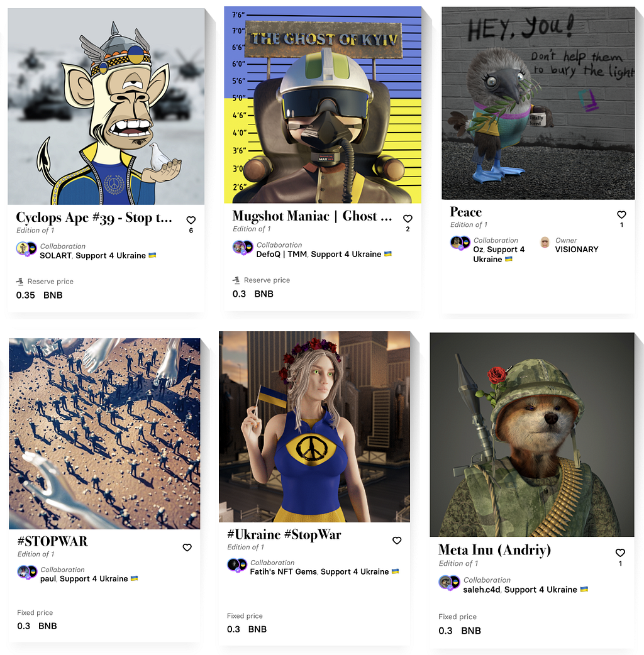The height and width of the screenshot is (655, 644).
Task: Like the Mugshot Maniac NFT heart icon
Action: [408, 219]
